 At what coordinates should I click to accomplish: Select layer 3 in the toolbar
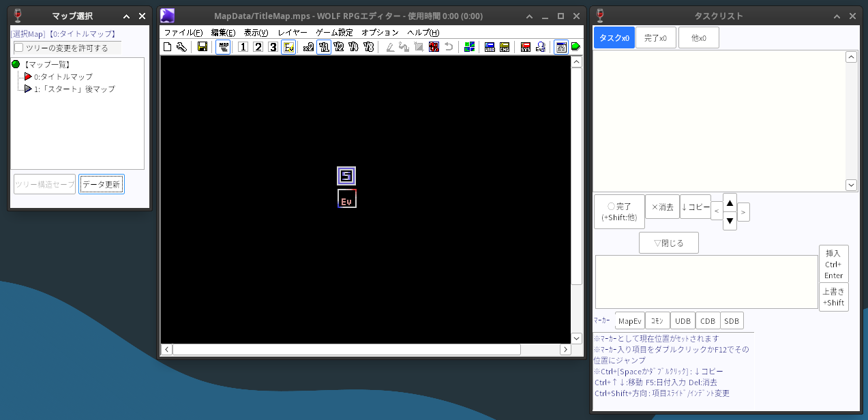[273, 47]
